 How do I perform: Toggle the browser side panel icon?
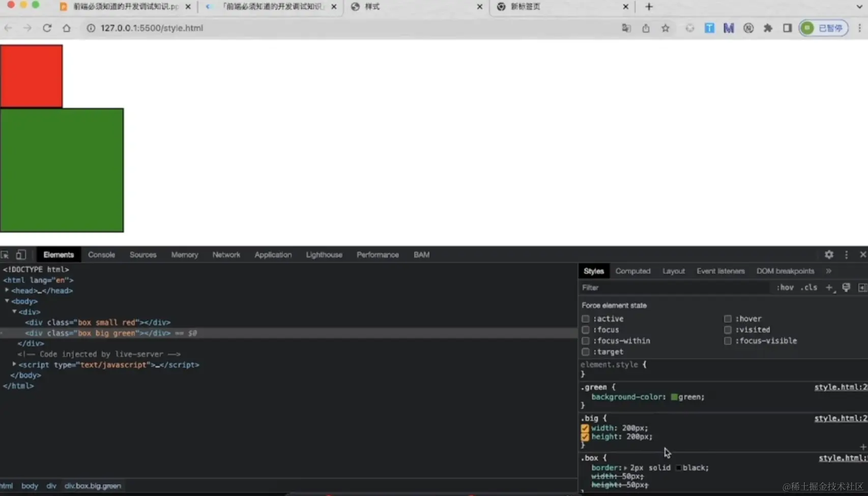(788, 28)
